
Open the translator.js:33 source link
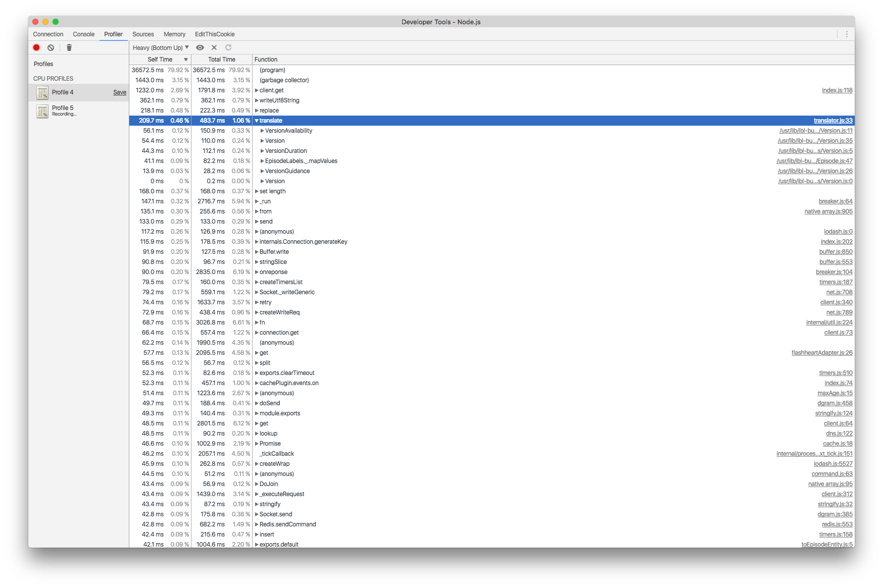pyautogui.click(x=833, y=121)
